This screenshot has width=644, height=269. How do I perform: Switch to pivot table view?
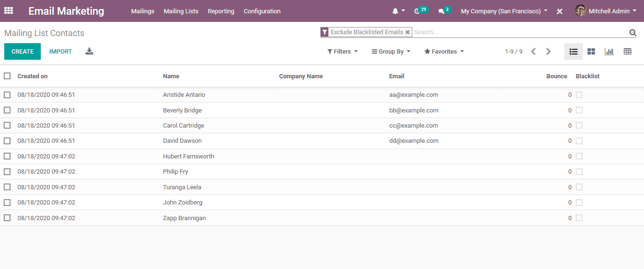[x=627, y=51]
